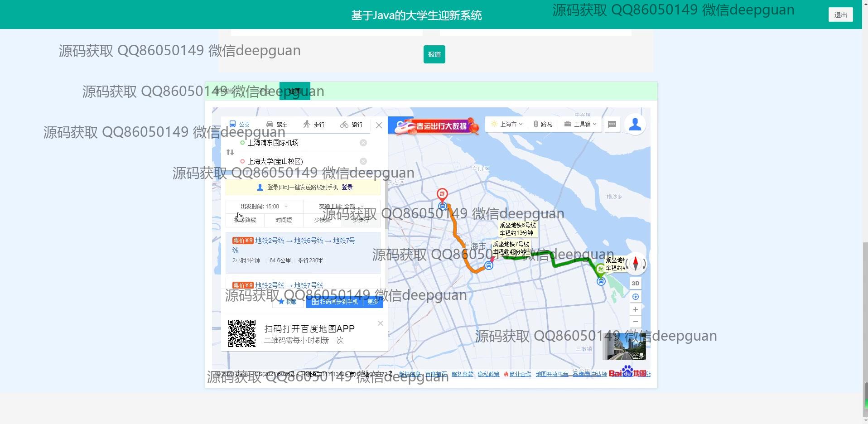Viewport: 868px width, 424px height.
Task: Click 更多 beside sync-to-phone button
Action: (373, 302)
